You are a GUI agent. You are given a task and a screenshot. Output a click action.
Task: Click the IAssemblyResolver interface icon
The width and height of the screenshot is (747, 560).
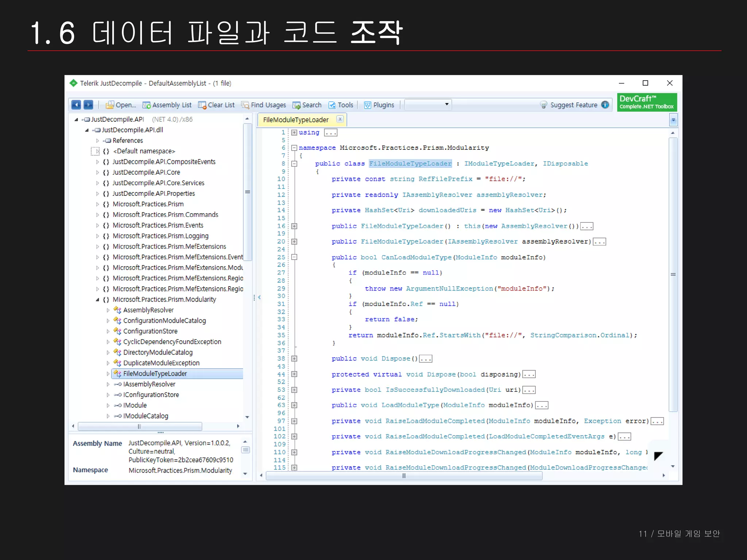point(117,384)
